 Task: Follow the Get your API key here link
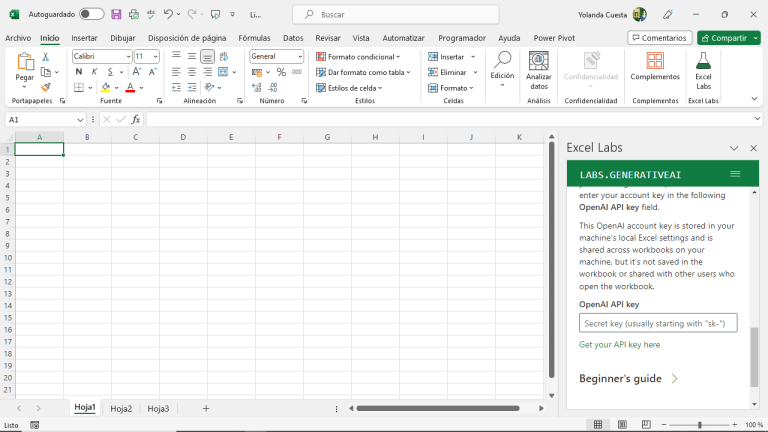tap(620, 344)
